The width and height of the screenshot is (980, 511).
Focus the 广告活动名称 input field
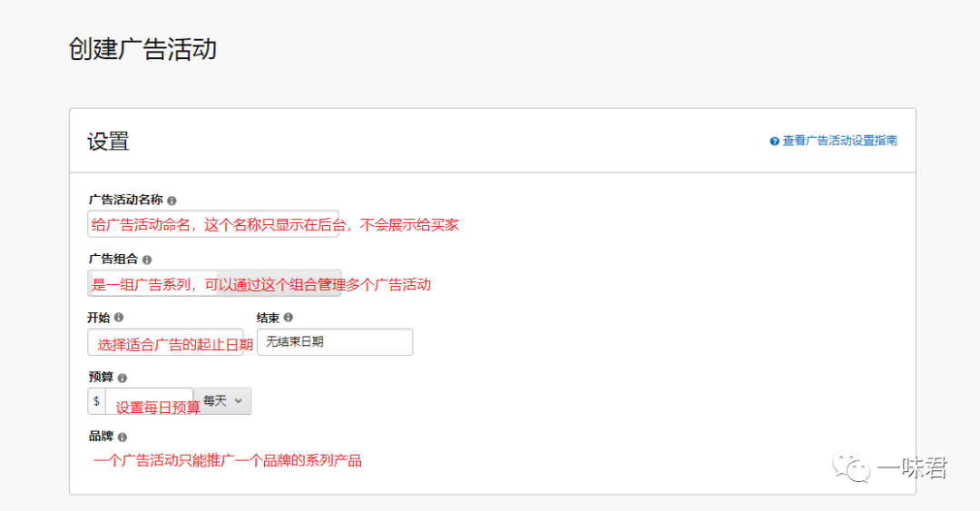(x=213, y=224)
